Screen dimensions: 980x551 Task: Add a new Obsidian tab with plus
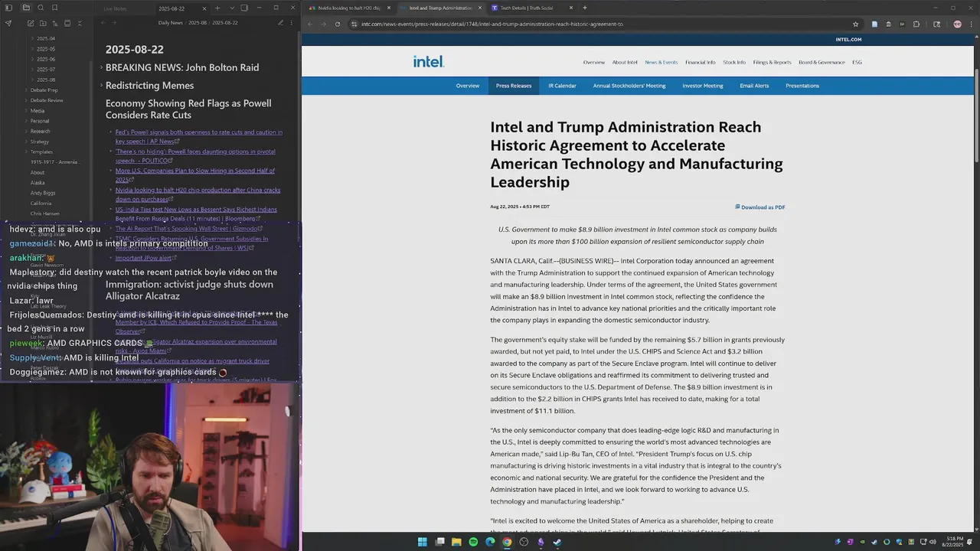(x=217, y=8)
